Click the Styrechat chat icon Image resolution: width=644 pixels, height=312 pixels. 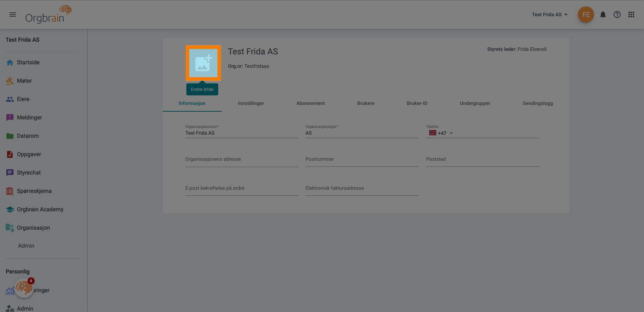[x=10, y=173]
